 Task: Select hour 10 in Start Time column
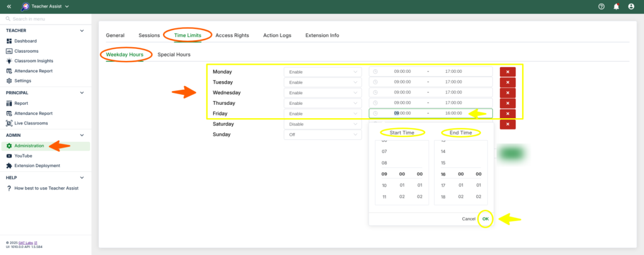pyautogui.click(x=384, y=185)
